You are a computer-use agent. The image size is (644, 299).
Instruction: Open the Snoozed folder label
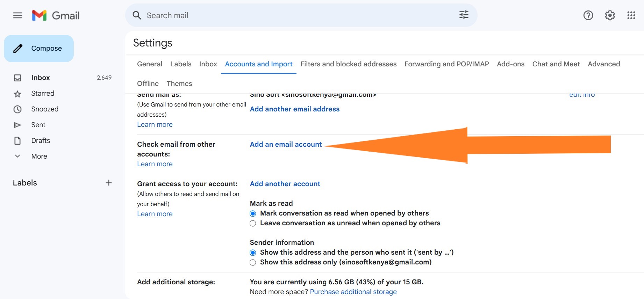click(x=45, y=109)
